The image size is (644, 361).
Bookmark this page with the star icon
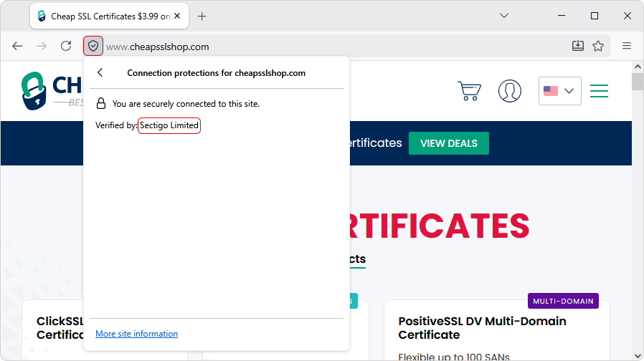click(598, 46)
